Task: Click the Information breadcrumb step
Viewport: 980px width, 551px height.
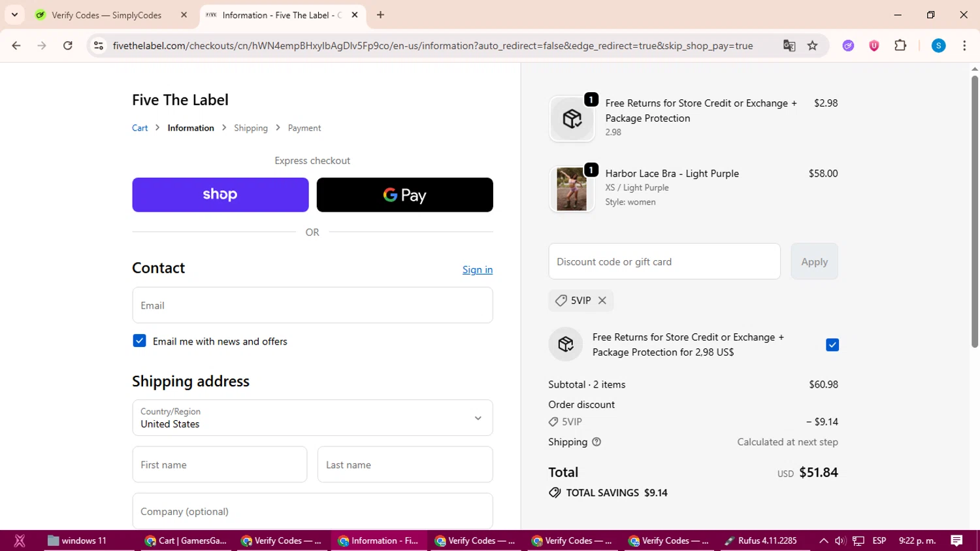Action: tap(191, 128)
